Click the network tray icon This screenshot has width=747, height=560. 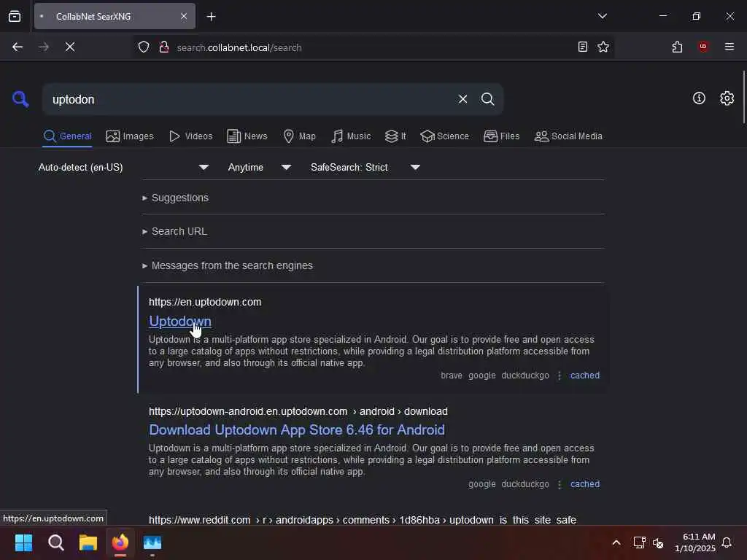(639, 542)
